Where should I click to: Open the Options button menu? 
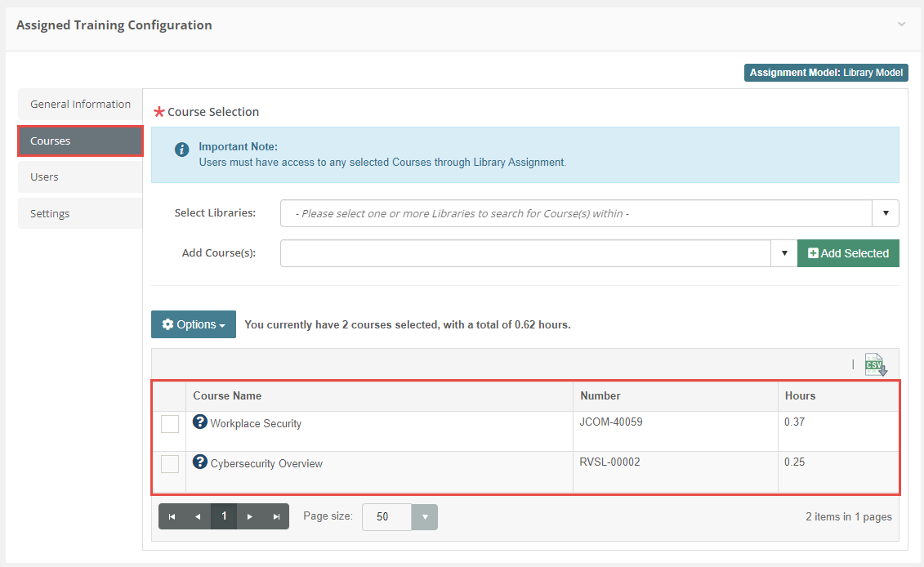(194, 324)
